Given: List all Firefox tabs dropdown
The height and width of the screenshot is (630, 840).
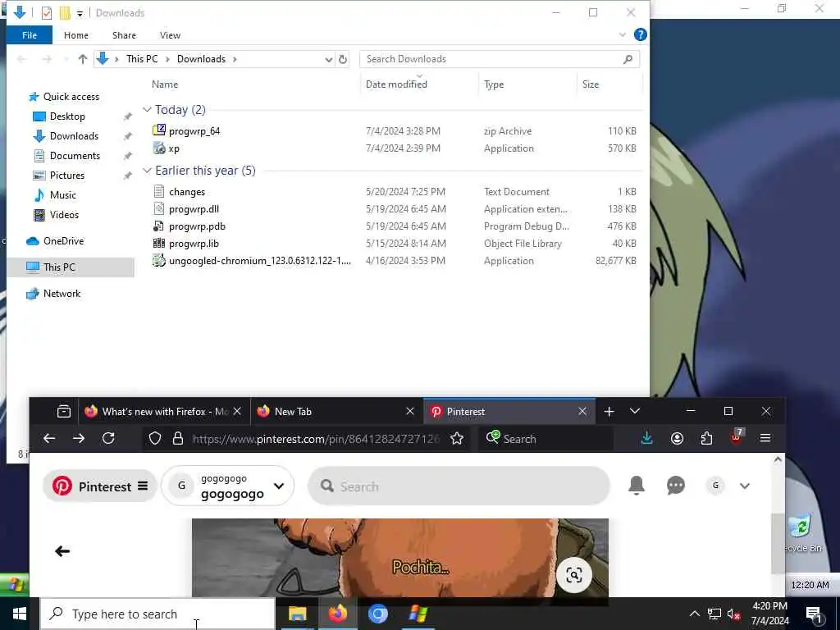Looking at the screenshot, I should coord(635,411).
